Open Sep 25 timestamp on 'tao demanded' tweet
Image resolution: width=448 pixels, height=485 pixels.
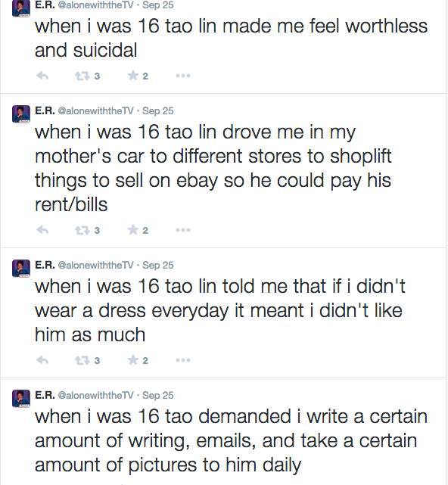[158, 395]
